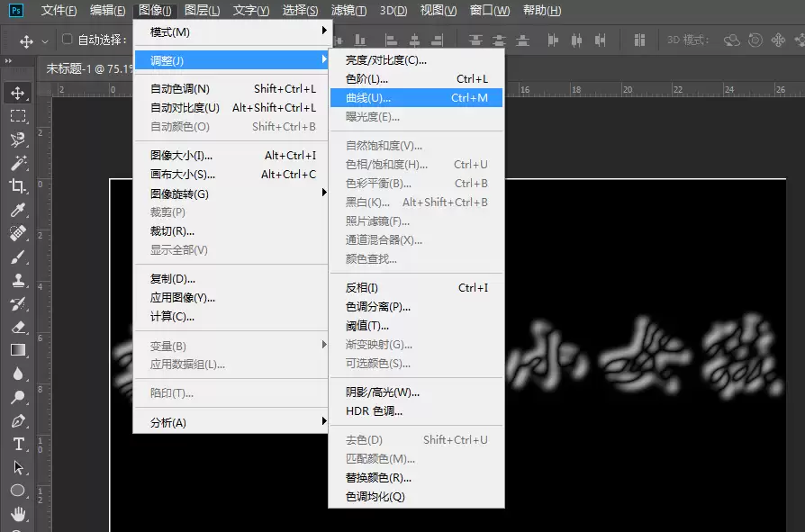The image size is (805, 532).
Task: Select the Hand tool
Action: (x=18, y=513)
